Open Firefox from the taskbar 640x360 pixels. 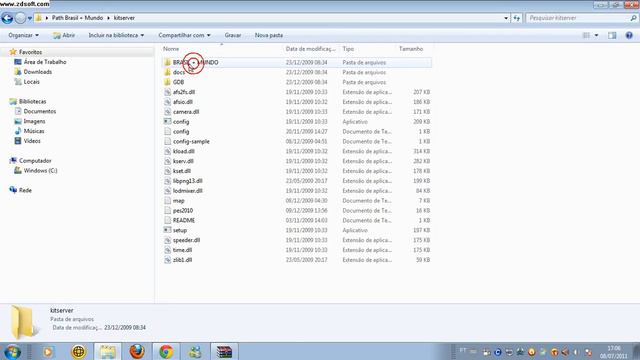(x=137, y=351)
